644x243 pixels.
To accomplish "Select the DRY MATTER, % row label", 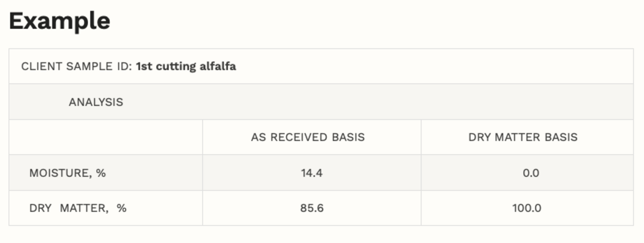I will click(78, 208).
